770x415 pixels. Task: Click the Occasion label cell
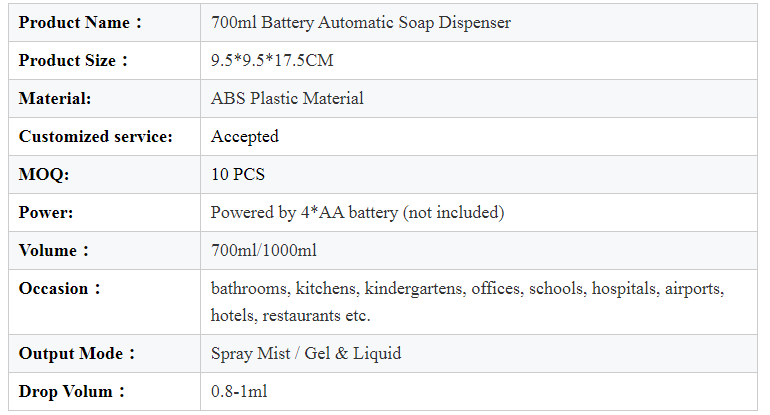[104, 302]
